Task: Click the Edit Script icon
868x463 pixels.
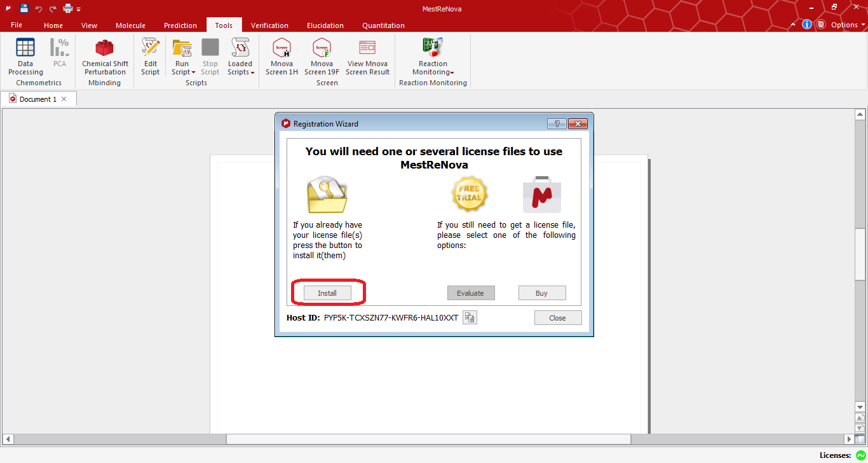Action: tap(151, 56)
